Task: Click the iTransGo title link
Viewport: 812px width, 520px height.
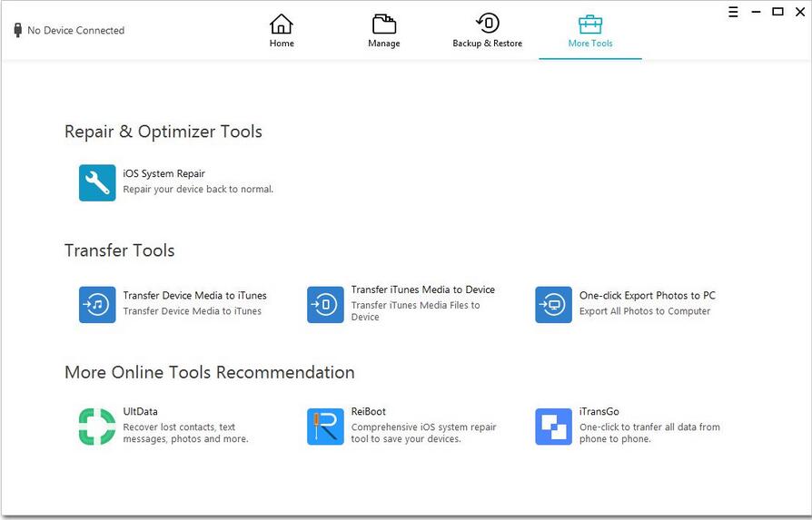Action: 599,411
